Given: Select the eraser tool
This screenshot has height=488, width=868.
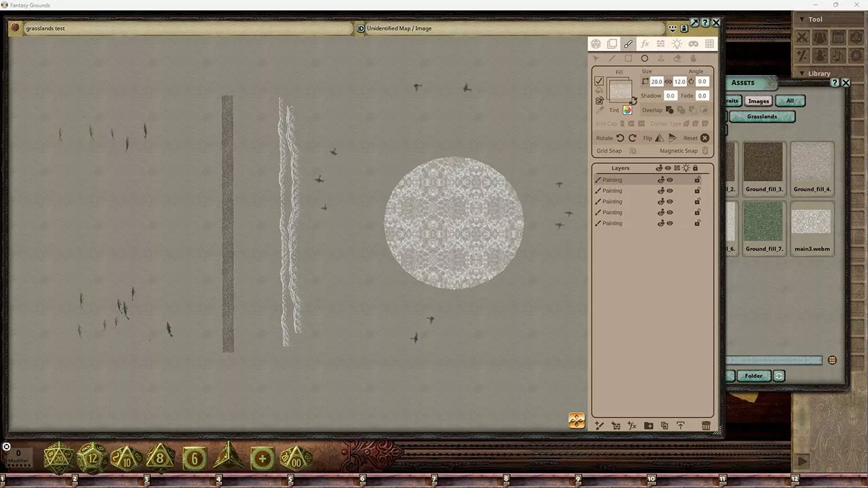Looking at the screenshot, I should pyautogui.click(x=677, y=59).
